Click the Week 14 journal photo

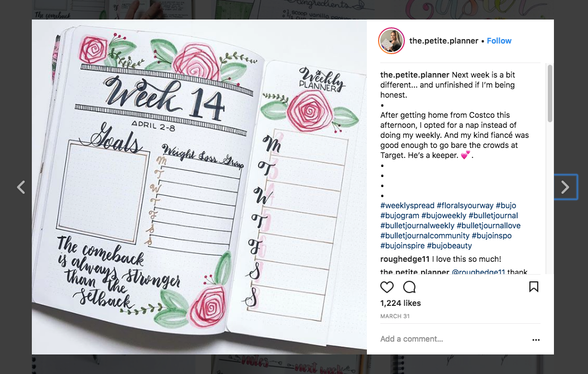(x=199, y=187)
